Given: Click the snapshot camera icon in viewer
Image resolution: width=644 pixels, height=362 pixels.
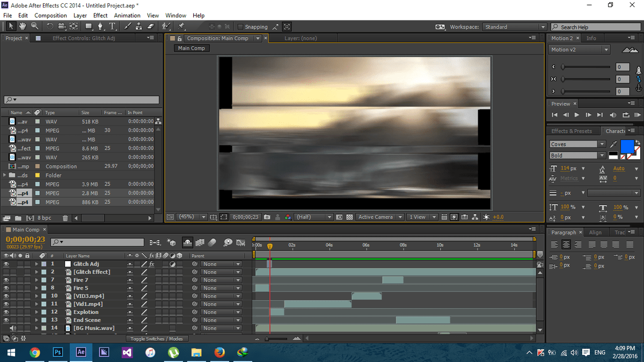Looking at the screenshot, I should (x=267, y=217).
